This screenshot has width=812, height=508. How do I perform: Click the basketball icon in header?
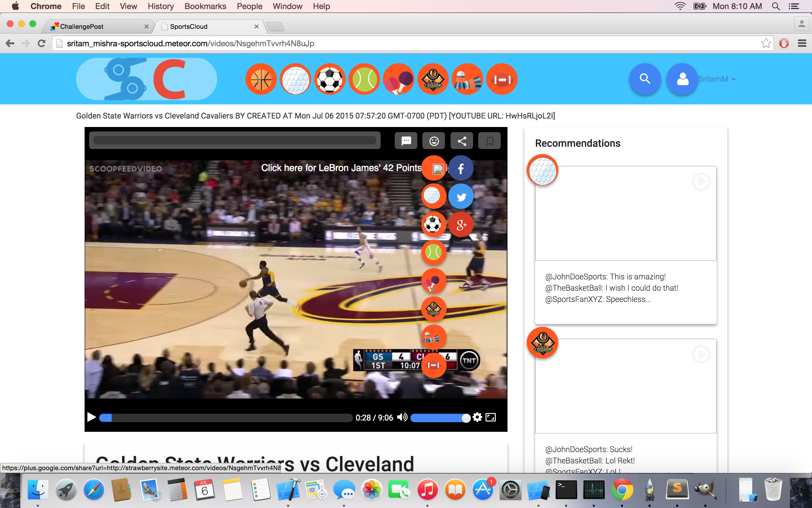point(261,79)
